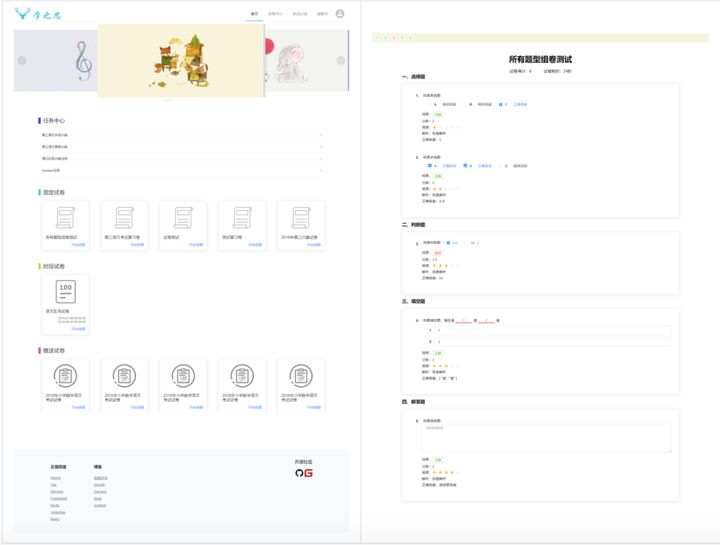Open second clipboard icon under 推送试卷

[x=124, y=376]
